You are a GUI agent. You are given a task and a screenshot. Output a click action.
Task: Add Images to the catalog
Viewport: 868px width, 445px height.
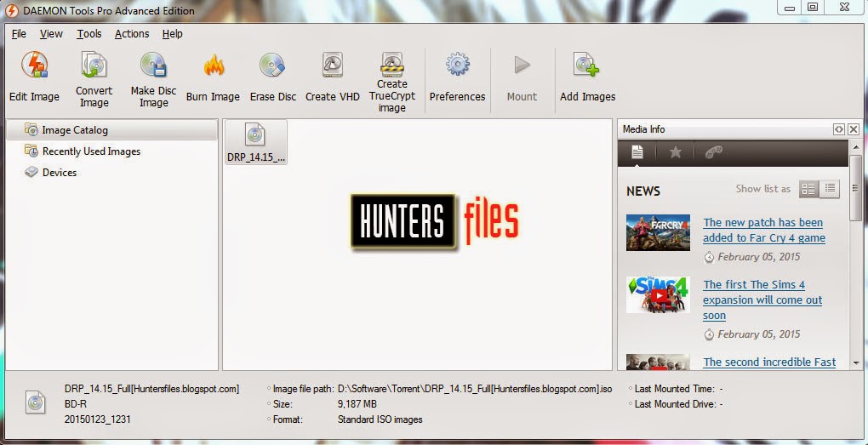click(x=587, y=77)
